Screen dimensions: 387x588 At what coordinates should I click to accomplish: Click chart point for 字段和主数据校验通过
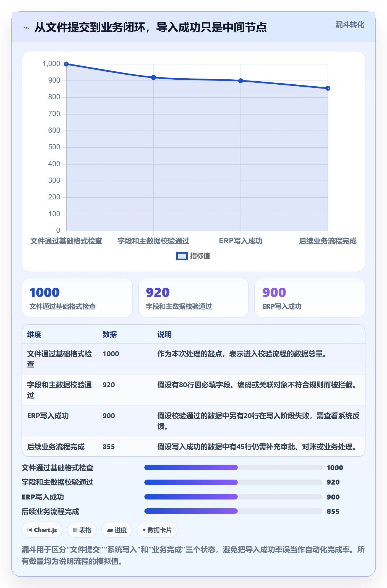(153, 77)
